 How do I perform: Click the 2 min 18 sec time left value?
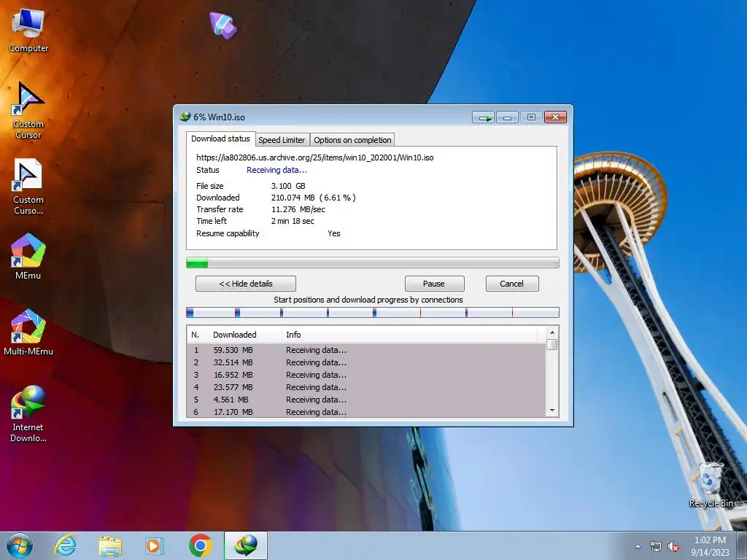[293, 221]
